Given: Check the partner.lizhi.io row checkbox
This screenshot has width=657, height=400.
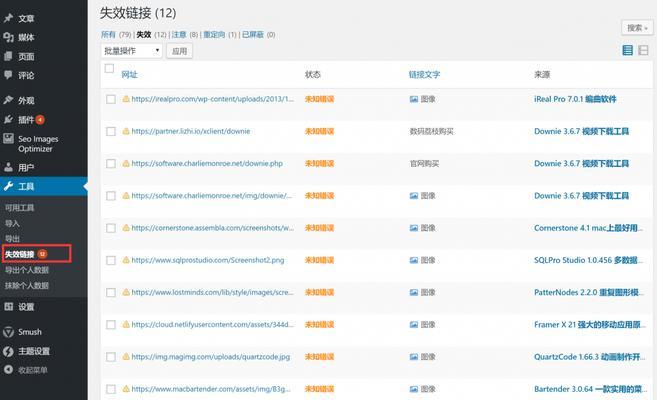Looking at the screenshot, I should pyautogui.click(x=111, y=132).
